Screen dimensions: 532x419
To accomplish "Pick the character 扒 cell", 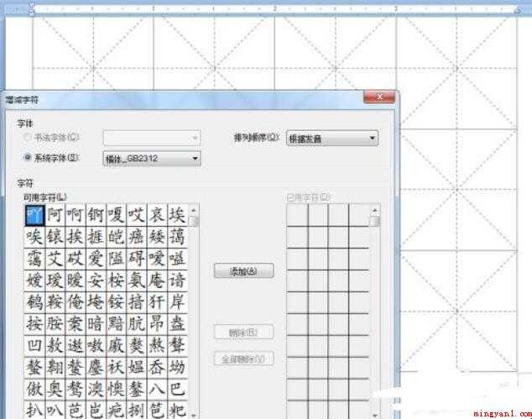I will click(x=34, y=410).
